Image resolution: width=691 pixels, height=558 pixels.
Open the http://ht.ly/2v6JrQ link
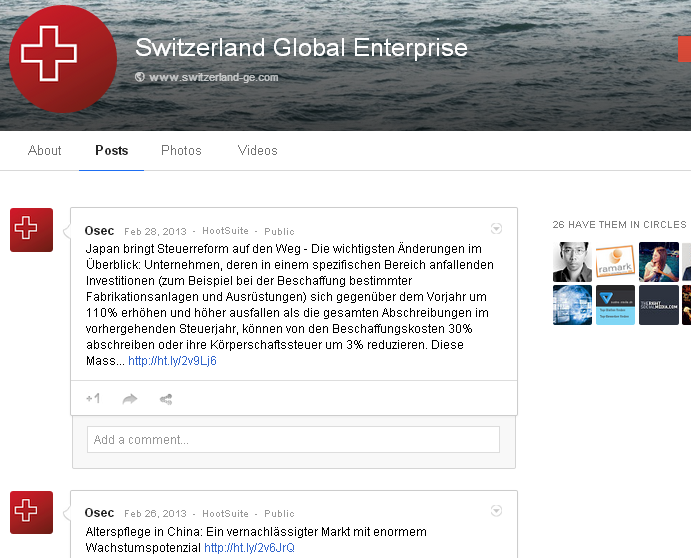click(249, 547)
